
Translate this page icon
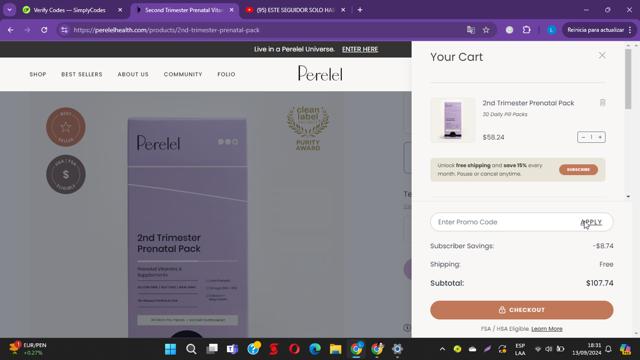pyautogui.click(x=471, y=30)
